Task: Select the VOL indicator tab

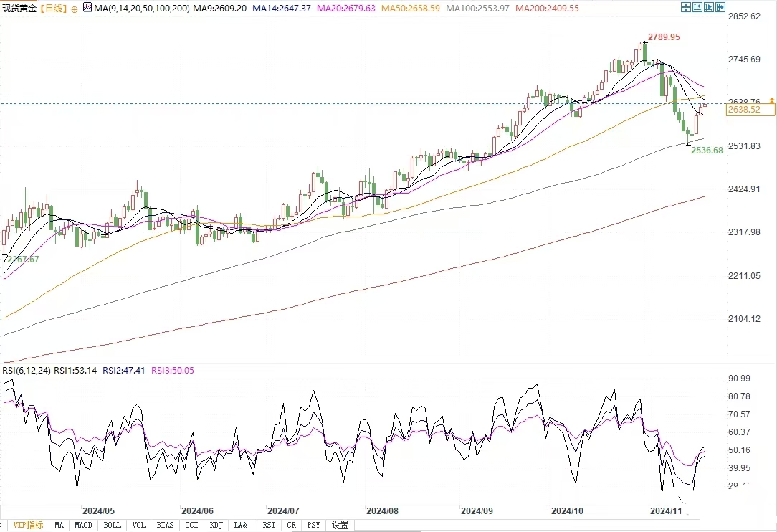Action: (139, 525)
